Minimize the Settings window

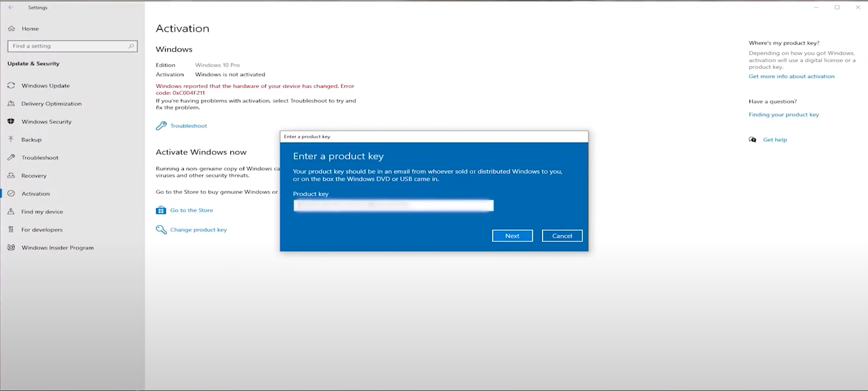(x=816, y=8)
